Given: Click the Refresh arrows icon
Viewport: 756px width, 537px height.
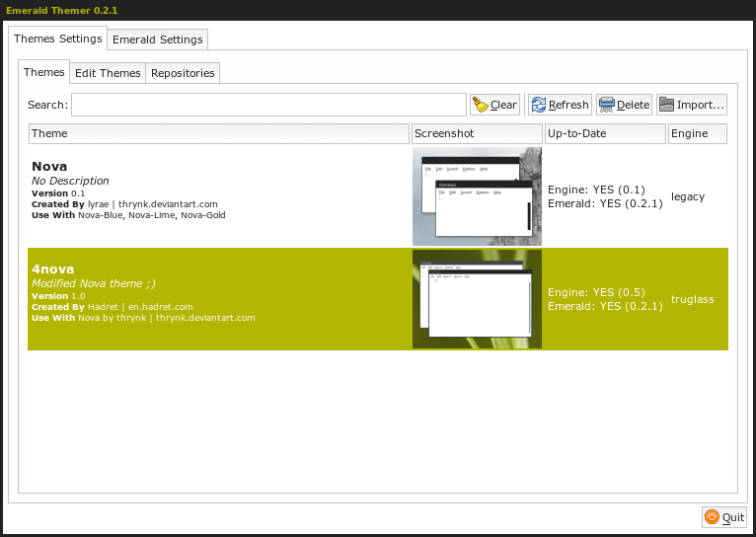Looking at the screenshot, I should click(x=539, y=105).
